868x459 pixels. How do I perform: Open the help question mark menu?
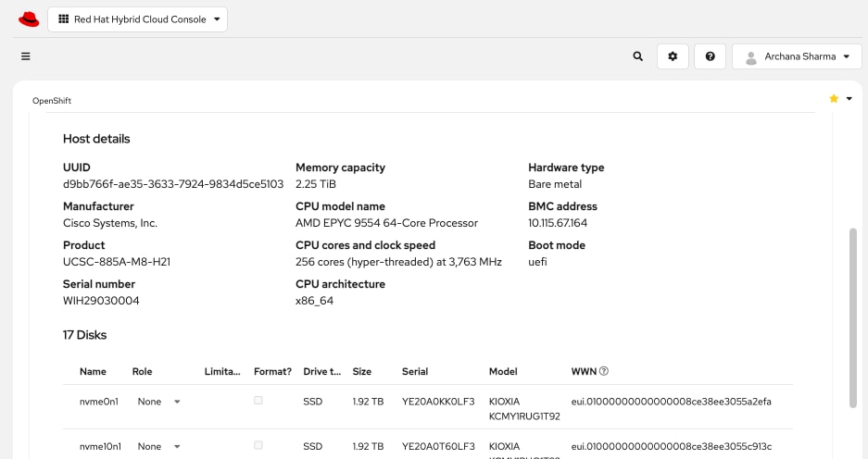click(x=711, y=56)
